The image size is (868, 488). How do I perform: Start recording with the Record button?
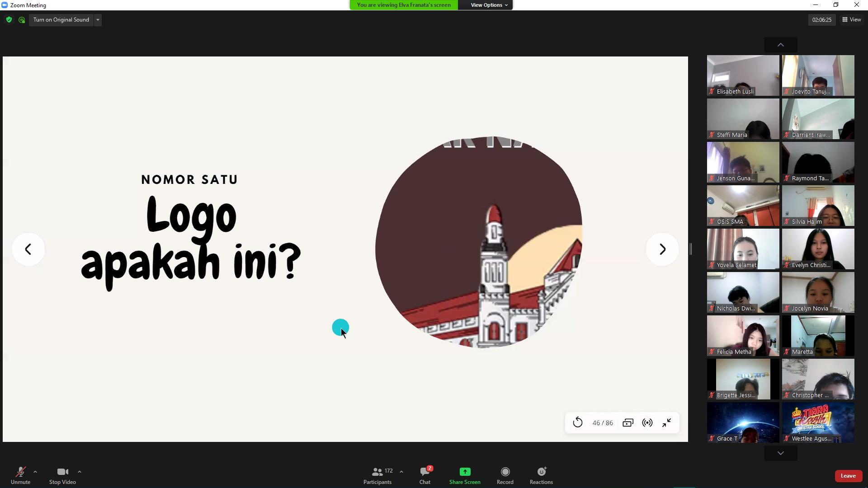[505, 475]
